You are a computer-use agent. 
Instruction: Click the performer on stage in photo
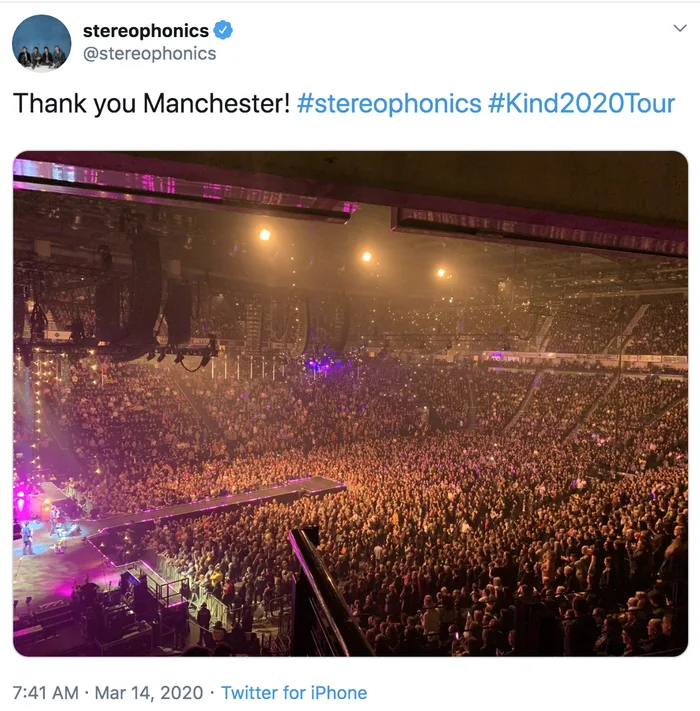(x=27, y=537)
